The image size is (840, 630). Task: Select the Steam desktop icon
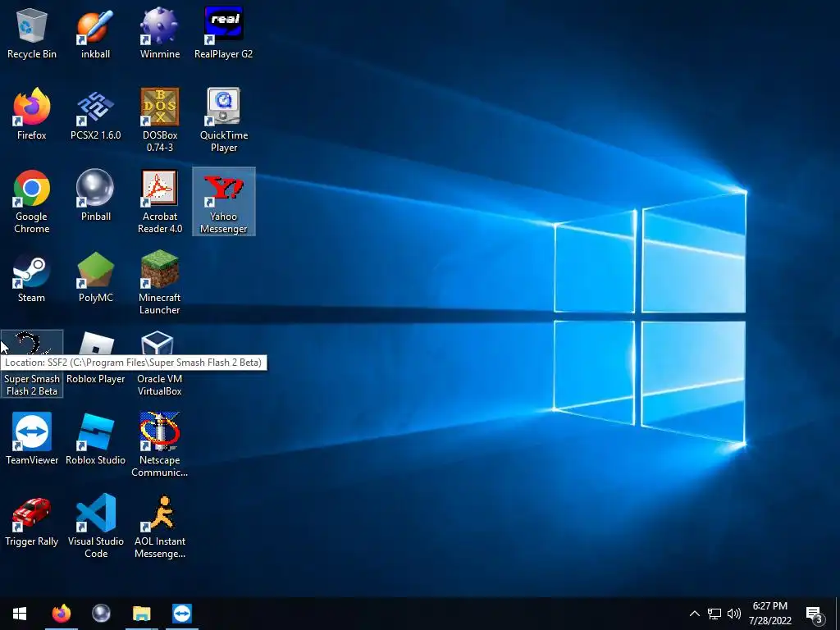32,277
